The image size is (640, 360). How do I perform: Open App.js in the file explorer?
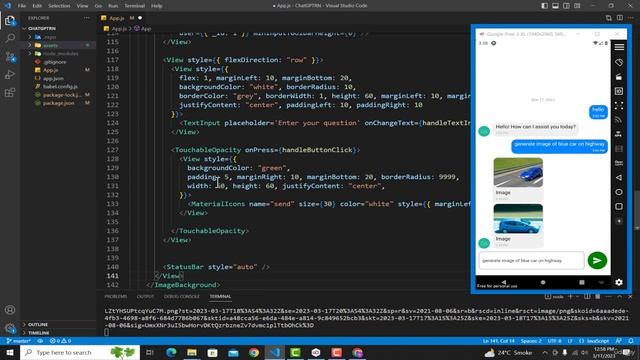(51, 70)
